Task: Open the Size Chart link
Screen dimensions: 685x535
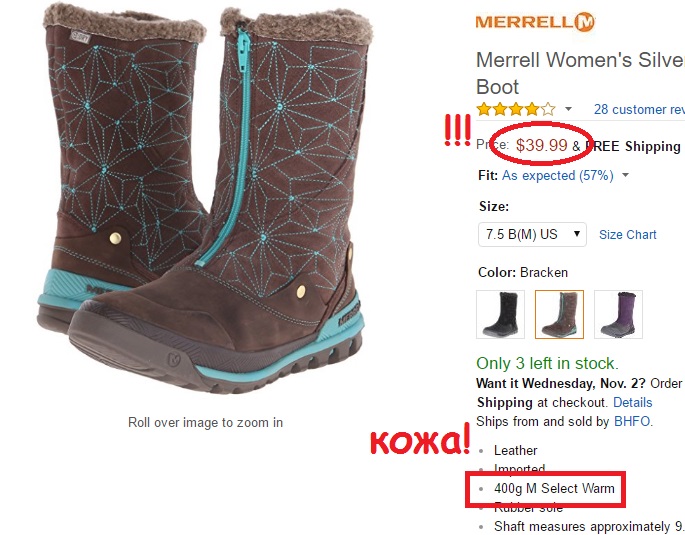Action: [x=627, y=235]
